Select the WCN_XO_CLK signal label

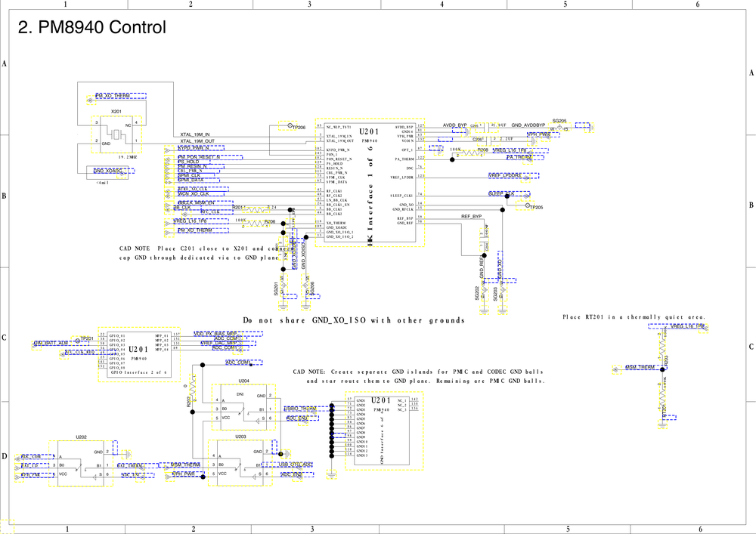point(194,193)
